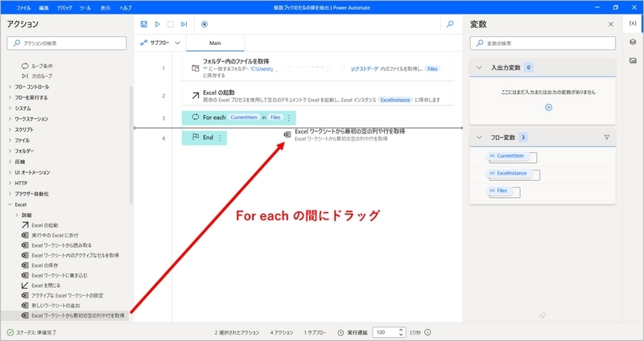Click the ExcelInstance flow variable
The width and height of the screenshot is (644, 341).
(510, 173)
